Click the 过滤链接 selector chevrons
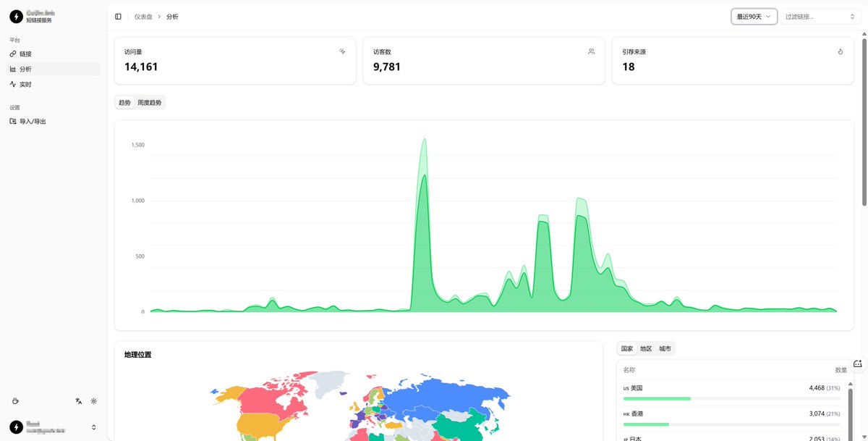The width and height of the screenshot is (868, 441). click(852, 16)
